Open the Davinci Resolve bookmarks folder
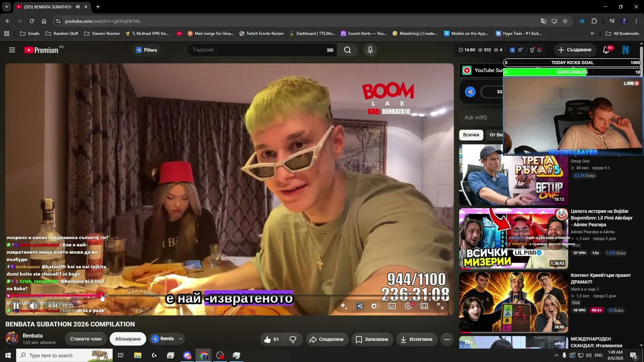 [102, 34]
